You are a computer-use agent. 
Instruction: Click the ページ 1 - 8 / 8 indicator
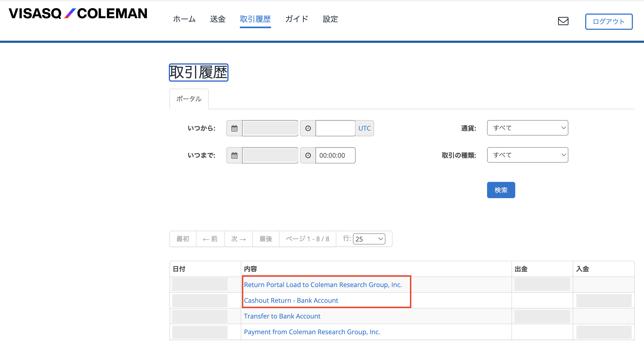(308, 239)
